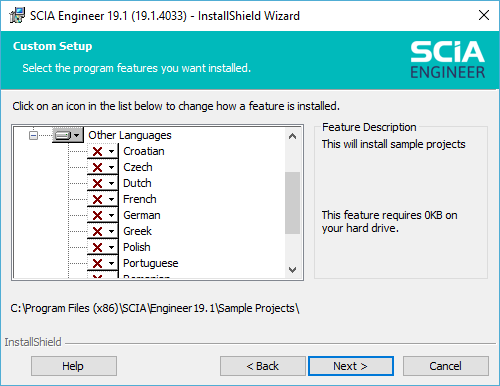Open Czech feature install dropdown

103,167
